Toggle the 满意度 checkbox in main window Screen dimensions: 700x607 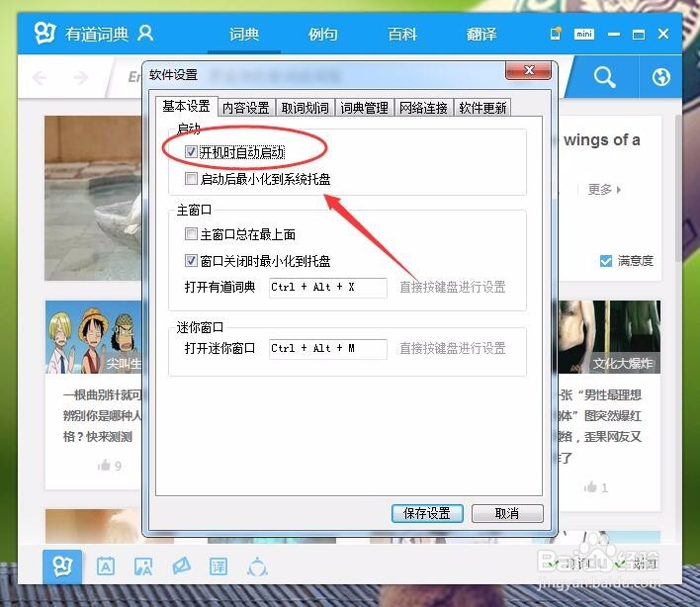[x=606, y=261]
